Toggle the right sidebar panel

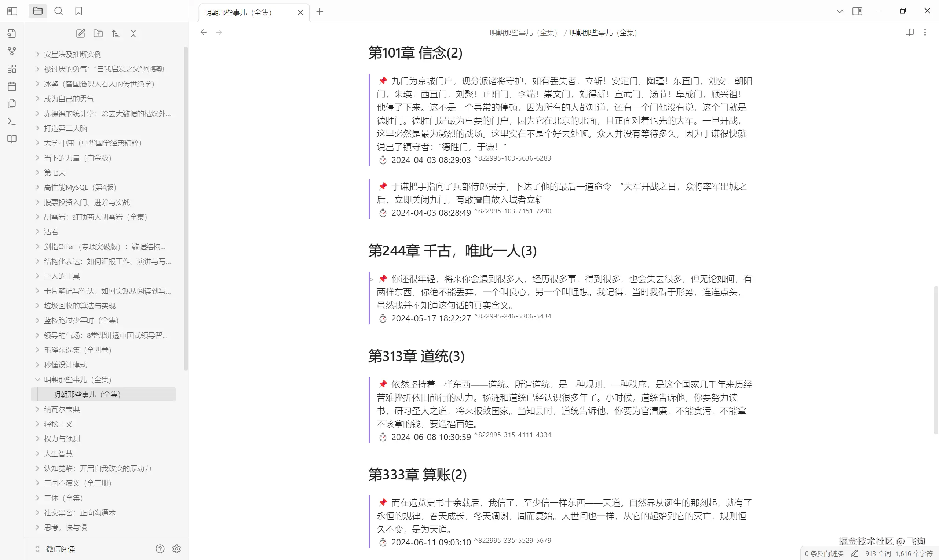pos(858,11)
